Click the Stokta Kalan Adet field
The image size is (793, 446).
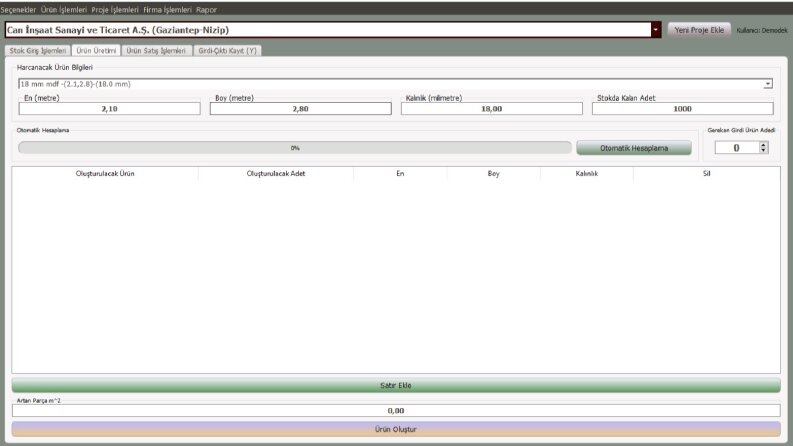click(682, 109)
